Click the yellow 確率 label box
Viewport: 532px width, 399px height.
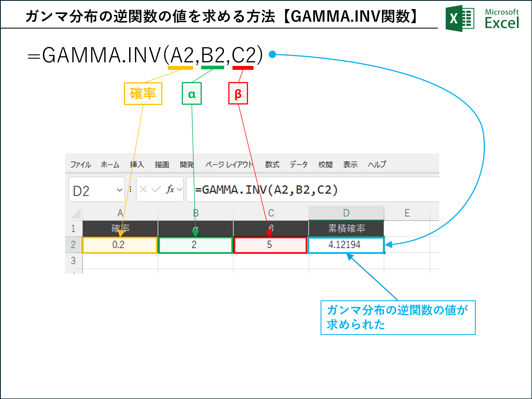143,93
